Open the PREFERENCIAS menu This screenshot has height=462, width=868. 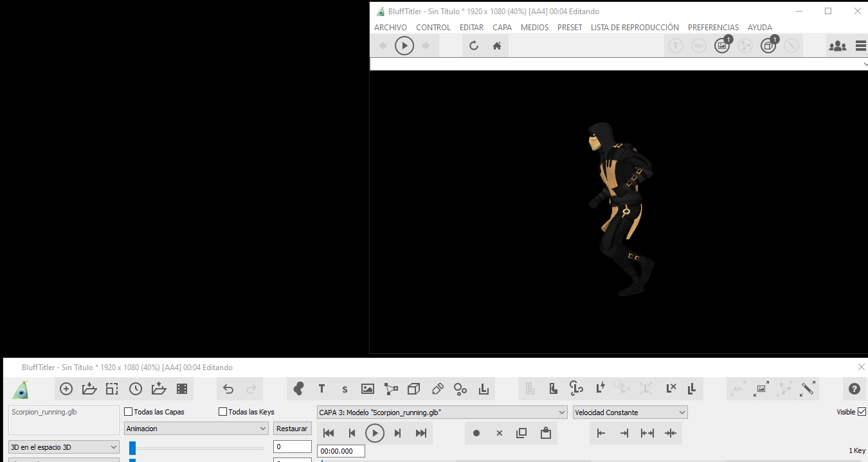click(x=713, y=28)
